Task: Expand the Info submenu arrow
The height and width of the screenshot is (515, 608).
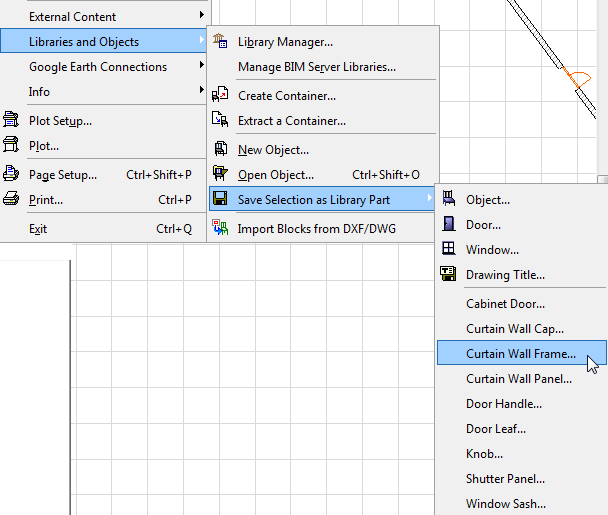Action: coord(202,90)
